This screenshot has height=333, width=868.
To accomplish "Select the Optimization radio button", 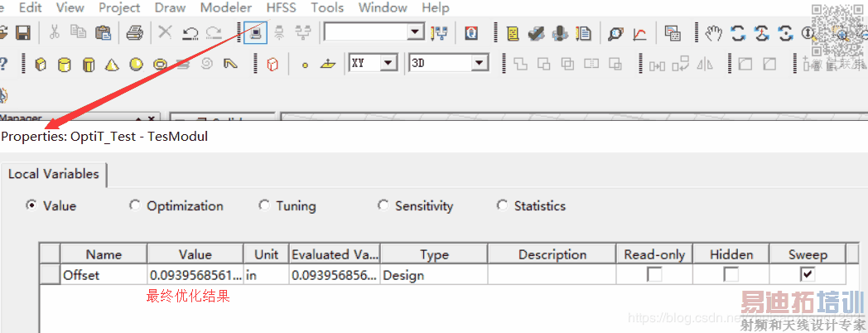I will coord(134,205).
